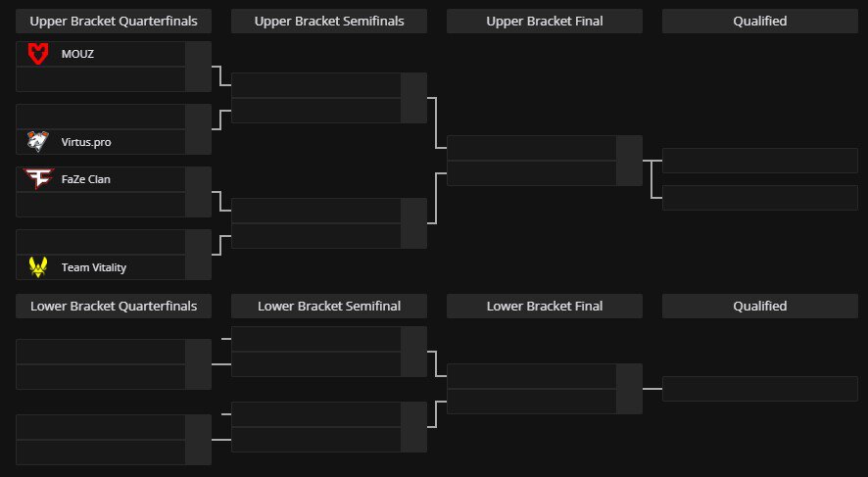This screenshot has height=477, width=868.
Task: Click the Upper Bracket Final match score box
Action: 629,161
